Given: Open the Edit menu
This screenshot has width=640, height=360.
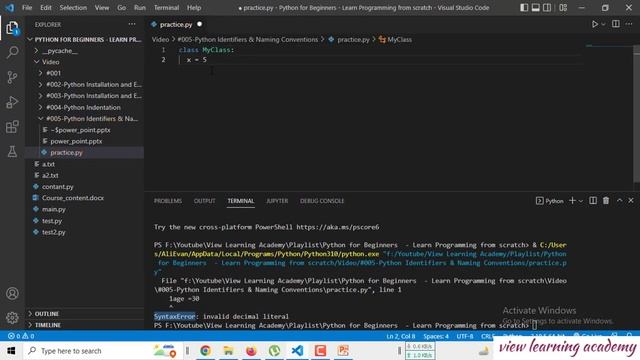Looking at the screenshot, I should pyautogui.click(x=46, y=8).
